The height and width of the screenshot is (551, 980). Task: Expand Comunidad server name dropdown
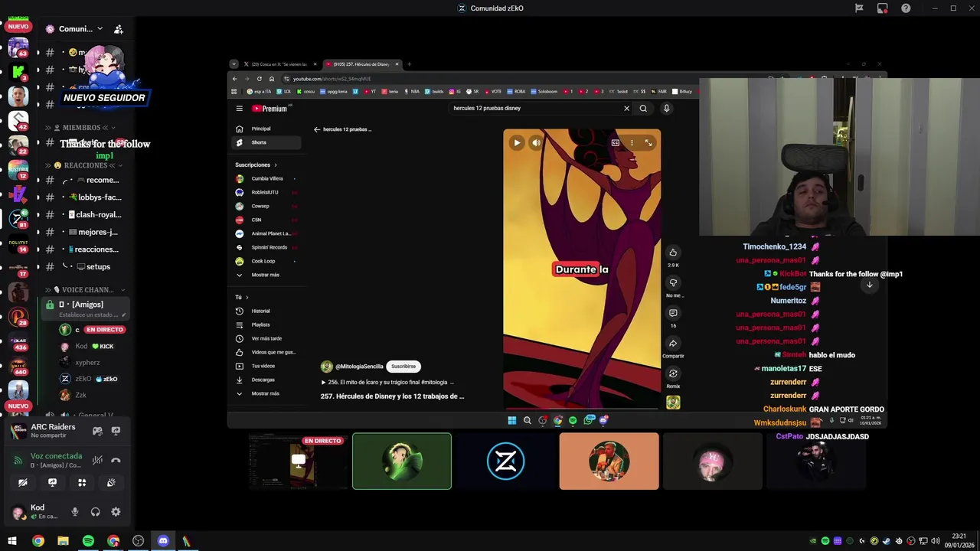pyautogui.click(x=100, y=29)
